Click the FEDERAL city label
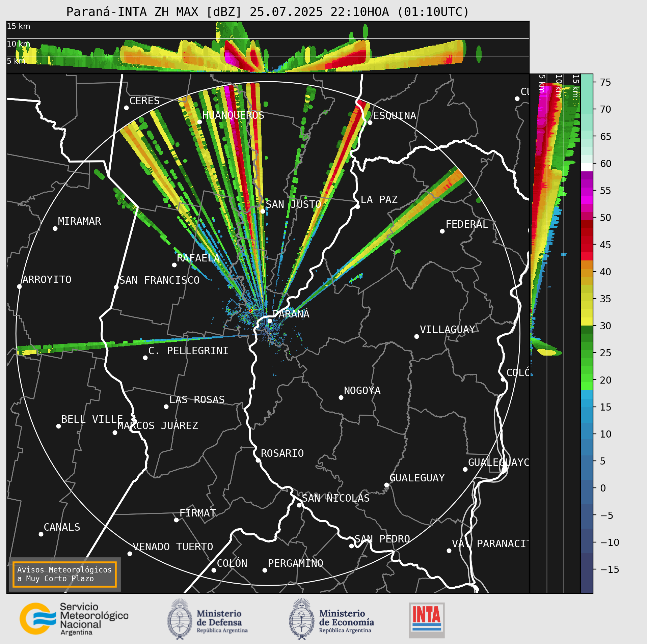This screenshot has height=644, width=647. (x=467, y=224)
